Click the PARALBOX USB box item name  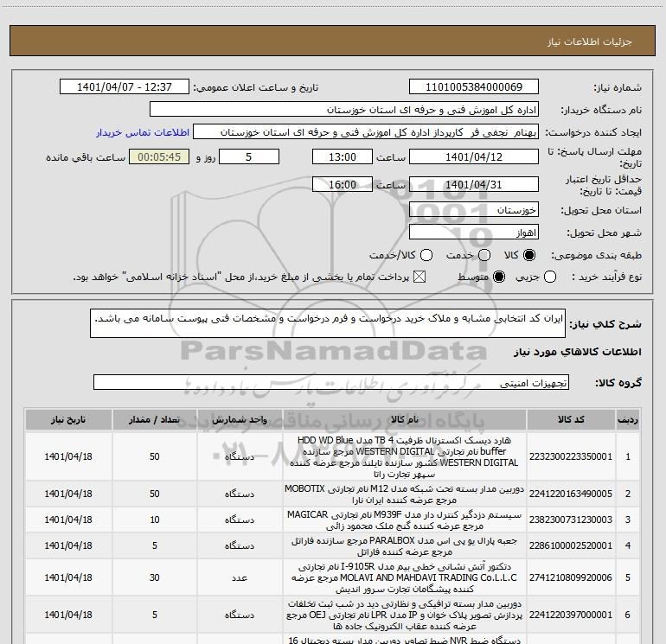point(405,546)
